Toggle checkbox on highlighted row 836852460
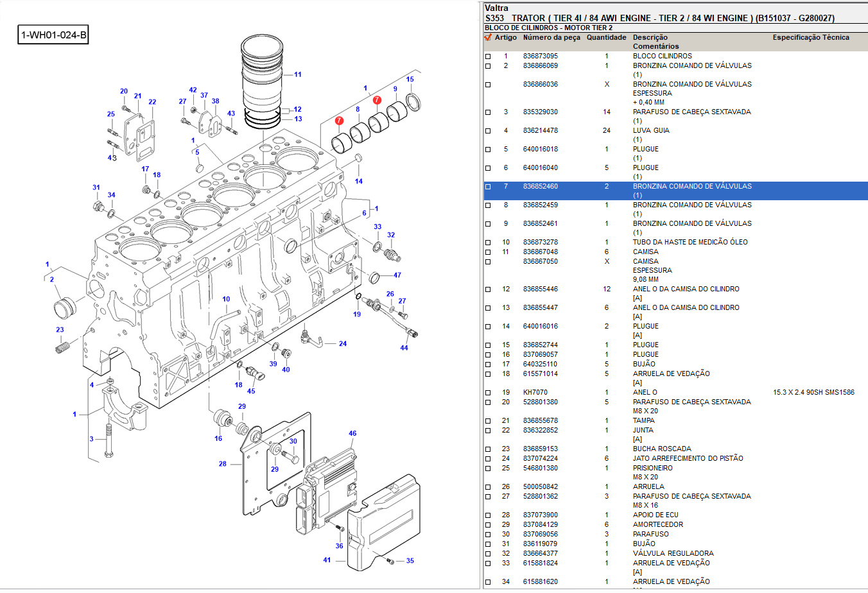Screen dimensions: 868x593 488,187
